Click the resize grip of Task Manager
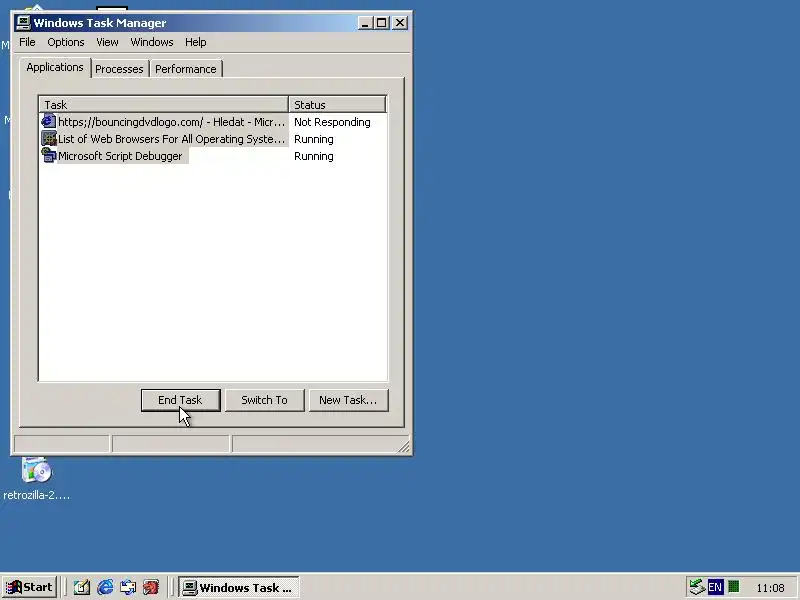The height and width of the screenshot is (600, 800). [x=404, y=446]
